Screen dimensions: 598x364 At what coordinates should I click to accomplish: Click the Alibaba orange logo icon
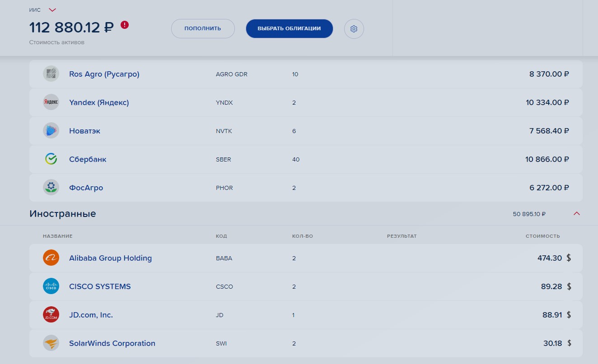(x=51, y=258)
